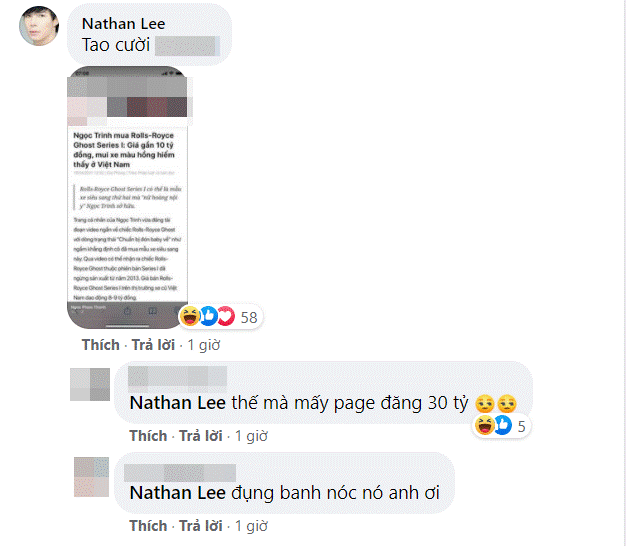Open the attached phone screenshot image
The width and height of the screenshot is (626, 546).
pos(127,197)
